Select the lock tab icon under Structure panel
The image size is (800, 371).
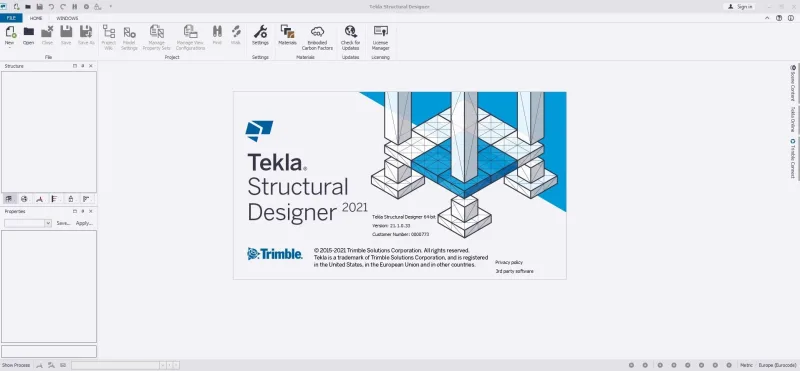pyautogui.click(x=71, y=199)
